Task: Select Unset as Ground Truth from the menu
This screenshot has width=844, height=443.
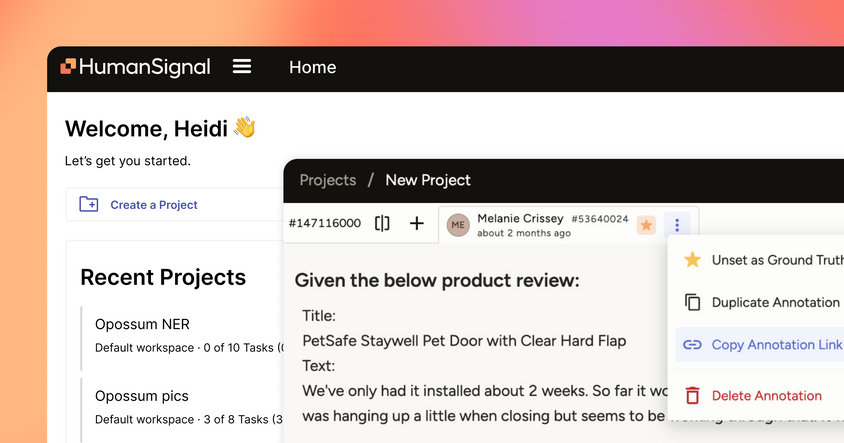Action: [x=776, y=260]
